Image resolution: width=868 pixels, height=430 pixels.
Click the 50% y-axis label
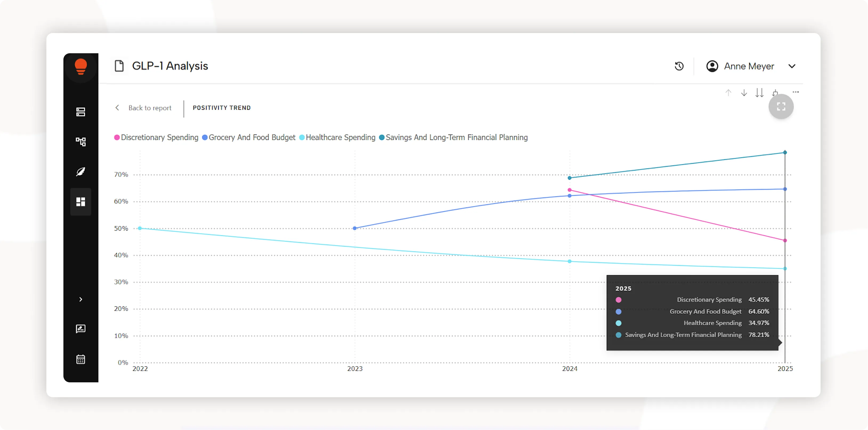point(121,228)
